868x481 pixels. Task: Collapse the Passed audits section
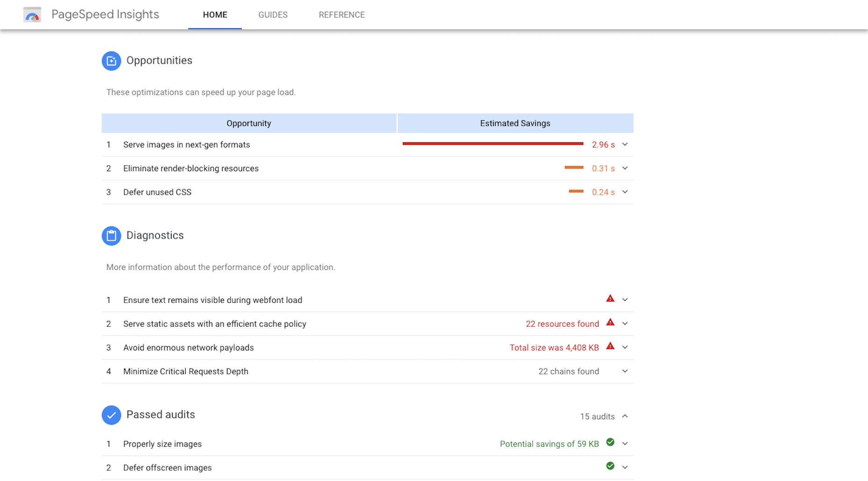tap(625, 416)
